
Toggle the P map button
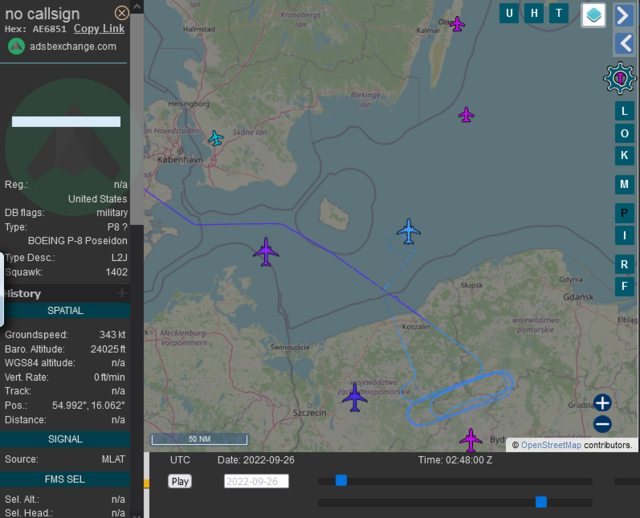(624, 213)
